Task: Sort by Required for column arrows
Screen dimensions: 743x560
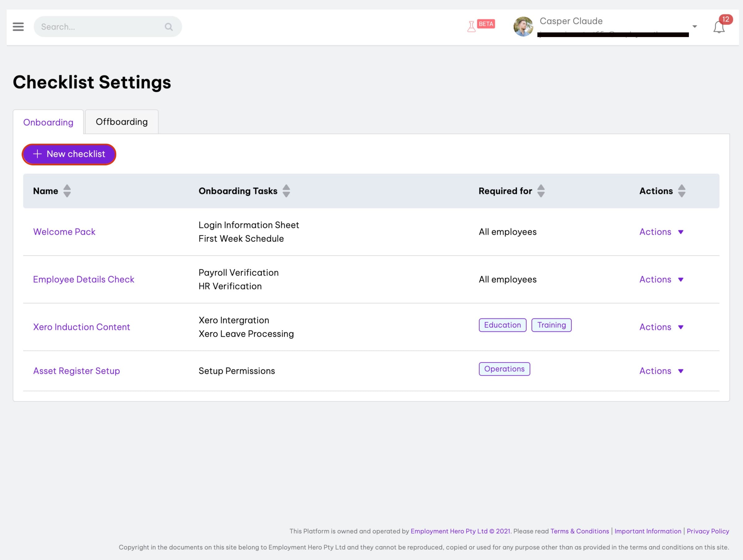Action: point(541,191)
